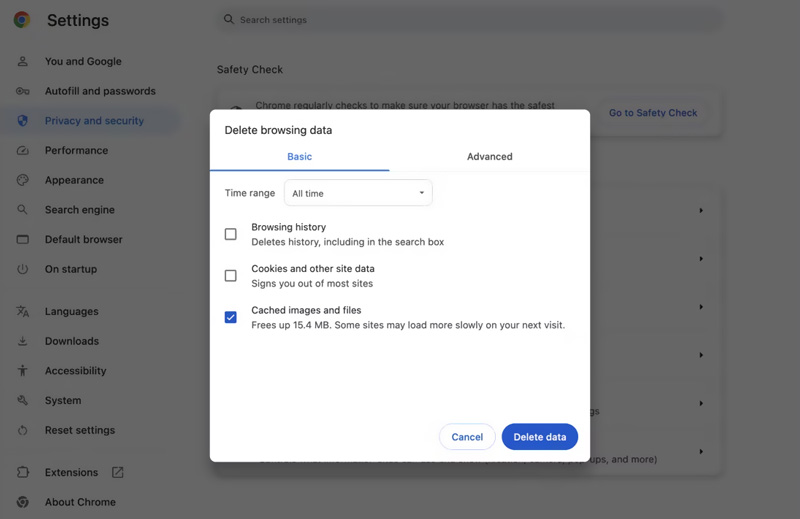Focus the Search settings field
This screenshot has height=519, width=800.
pyautogui.click(x=469, y=19)
